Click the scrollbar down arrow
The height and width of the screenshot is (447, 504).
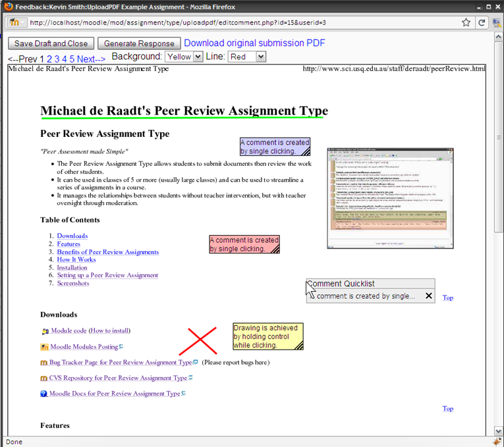(499, 429)
